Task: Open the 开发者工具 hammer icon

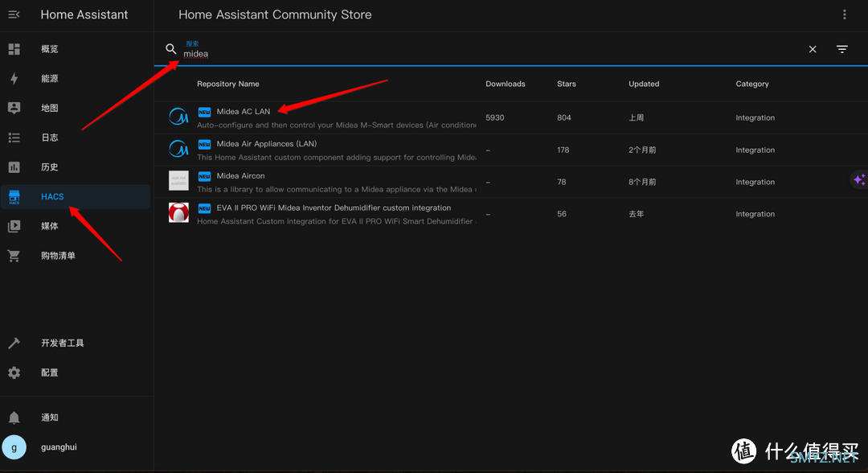Action: coord(14,343)
